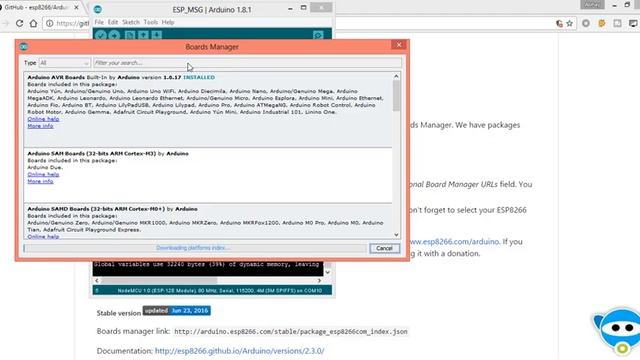The width and height of the screenshot is (640, 360).
Task: Open More info for Arduino SAM Boards
Action: pyautogui.click(x=40, y=181)
